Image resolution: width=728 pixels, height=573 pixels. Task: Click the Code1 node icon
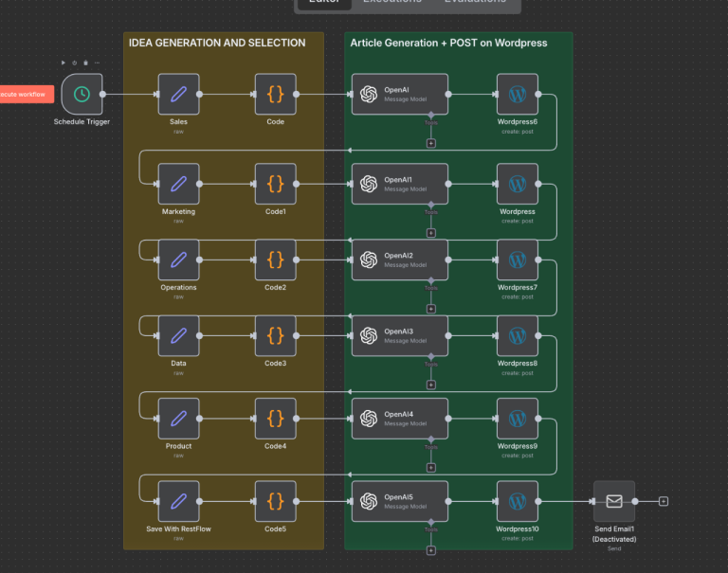point(275,184)
